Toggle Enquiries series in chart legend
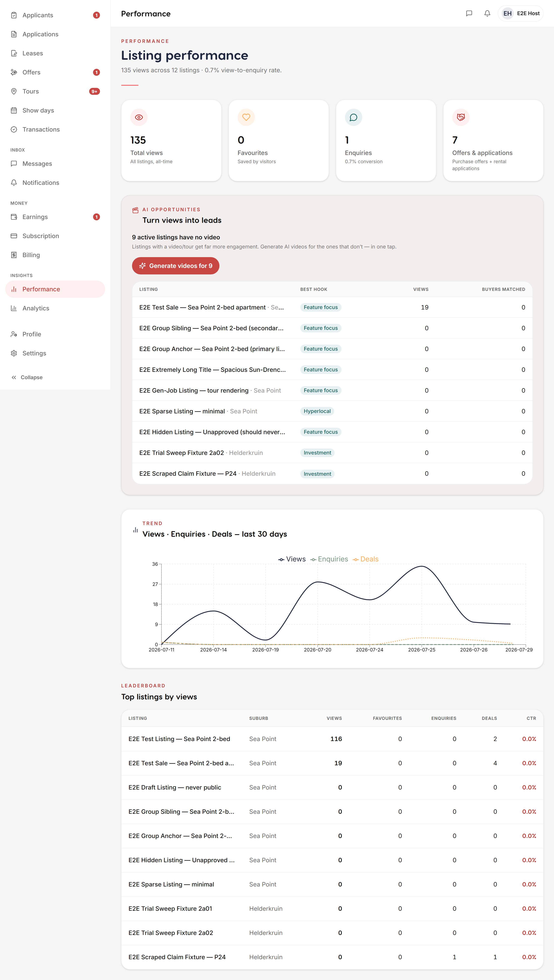The width and height of the screenshot is (554, 980). [x=329, y=559]
